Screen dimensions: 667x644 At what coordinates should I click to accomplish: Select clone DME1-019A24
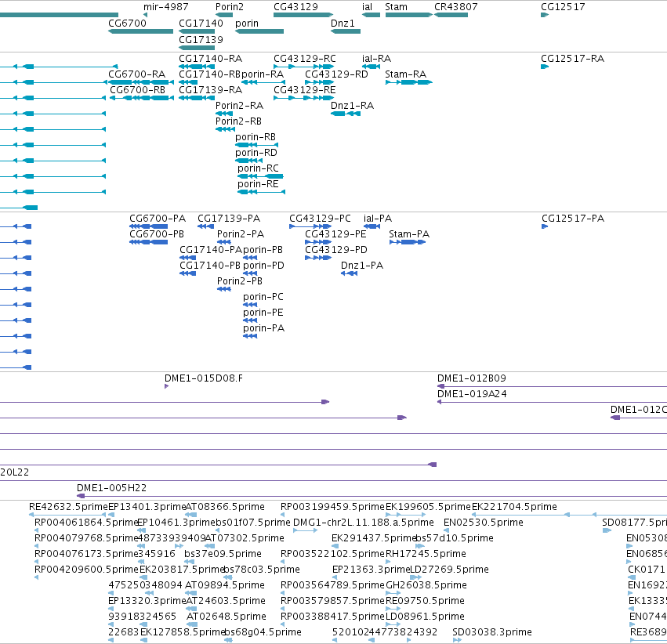coord(552,402)
